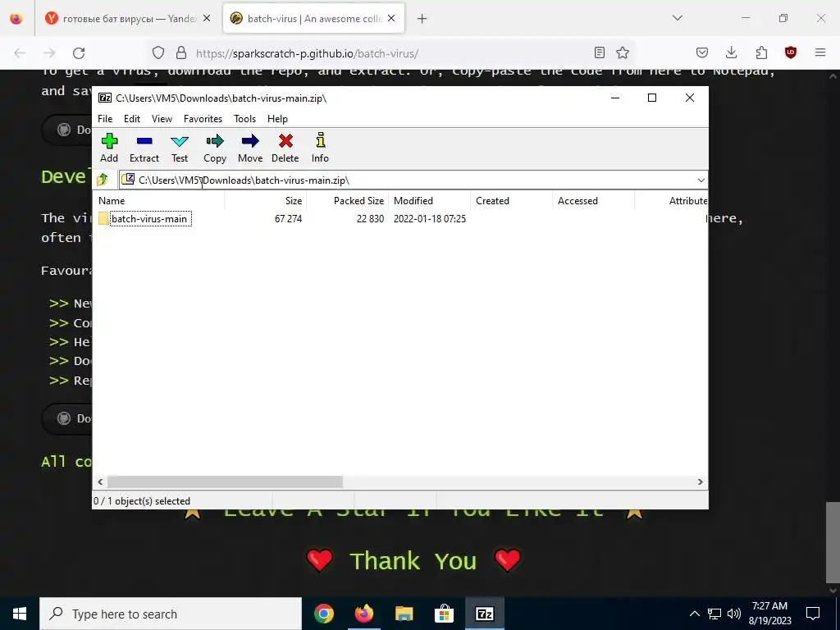Open the Info toolbar icon
Screen dimensions: 840x630
(x=320, y=148)
